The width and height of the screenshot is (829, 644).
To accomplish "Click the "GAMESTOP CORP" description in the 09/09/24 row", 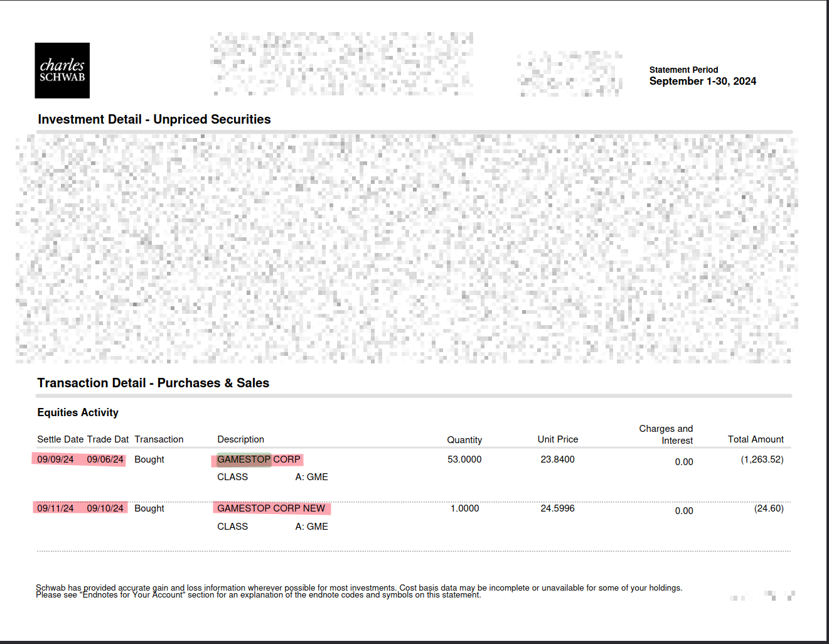I will pyautogui.click(x=259, y=459).
